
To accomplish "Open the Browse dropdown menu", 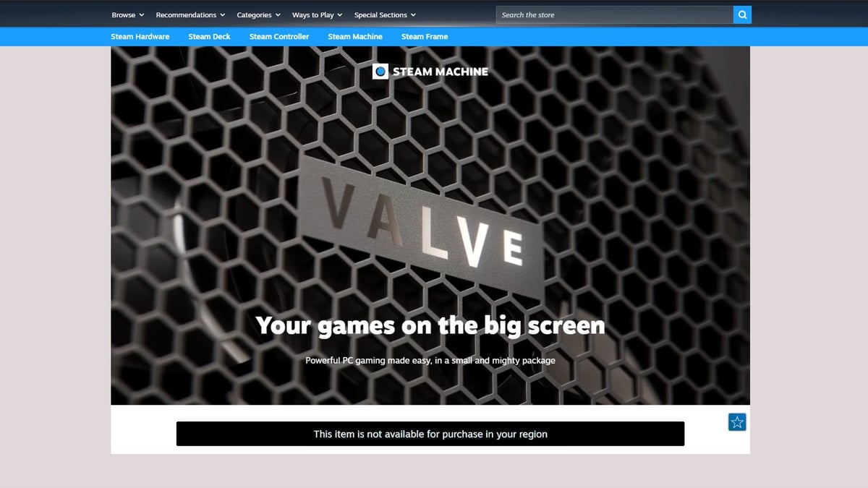I will [x=128, y=14].
